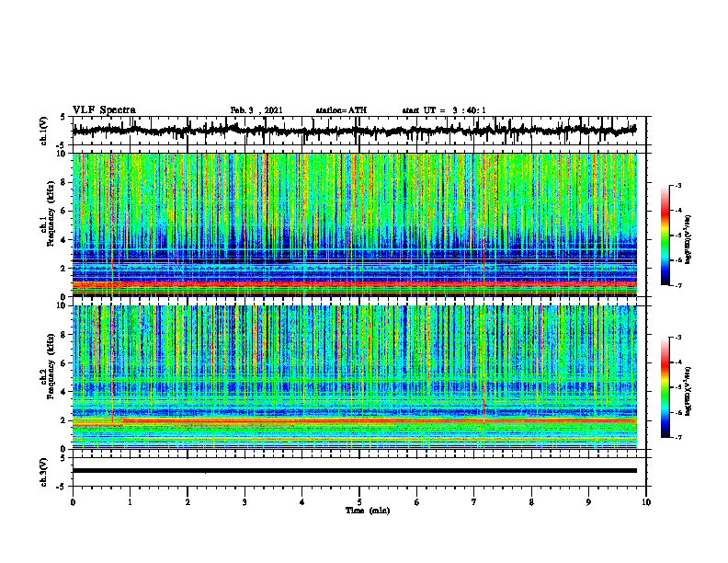Click the 'Time (min)' axis label
Viewport: 728px width, 563px height.
pyautogui.click(x=368, y=511)
